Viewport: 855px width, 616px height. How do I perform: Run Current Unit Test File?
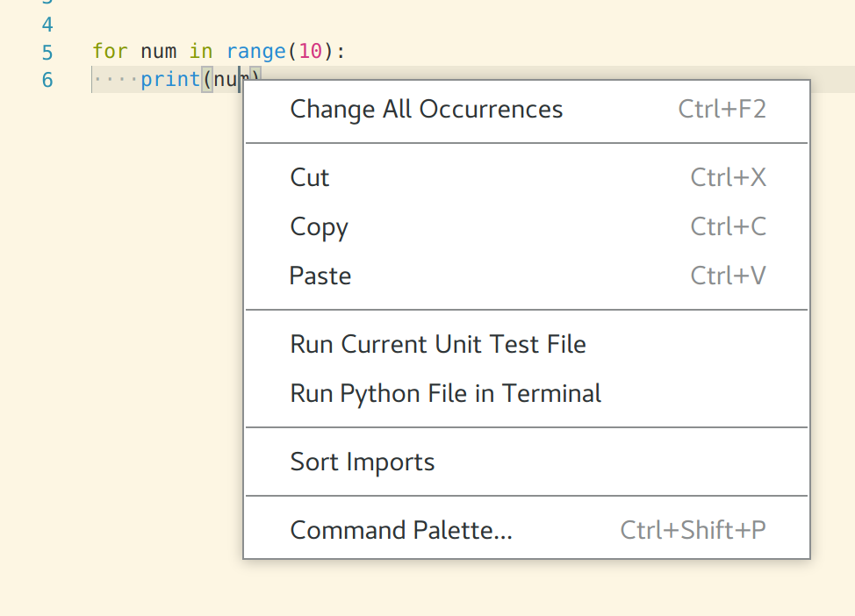[437, 344]
